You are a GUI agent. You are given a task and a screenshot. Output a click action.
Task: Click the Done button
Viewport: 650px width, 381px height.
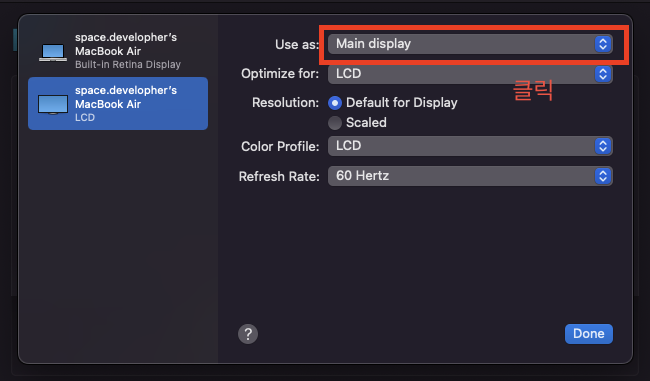[x=589, y=334]
